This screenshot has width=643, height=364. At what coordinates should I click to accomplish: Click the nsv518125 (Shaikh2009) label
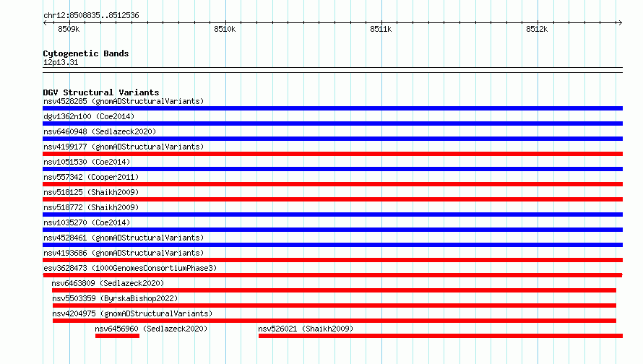pos(91,192)
